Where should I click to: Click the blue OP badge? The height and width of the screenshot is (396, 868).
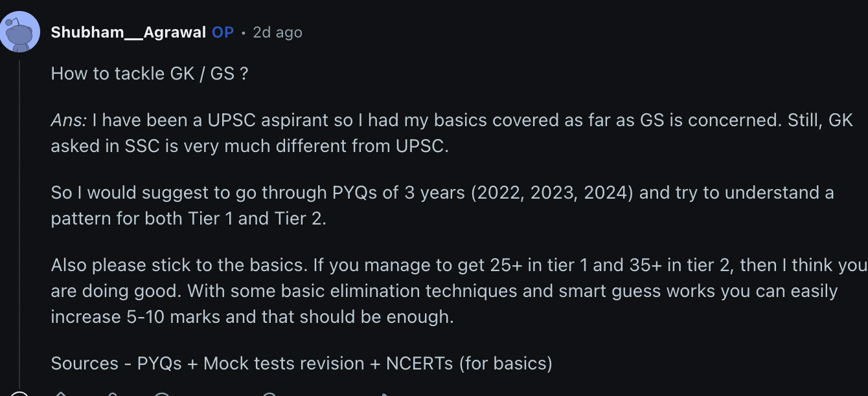(223, 32)
